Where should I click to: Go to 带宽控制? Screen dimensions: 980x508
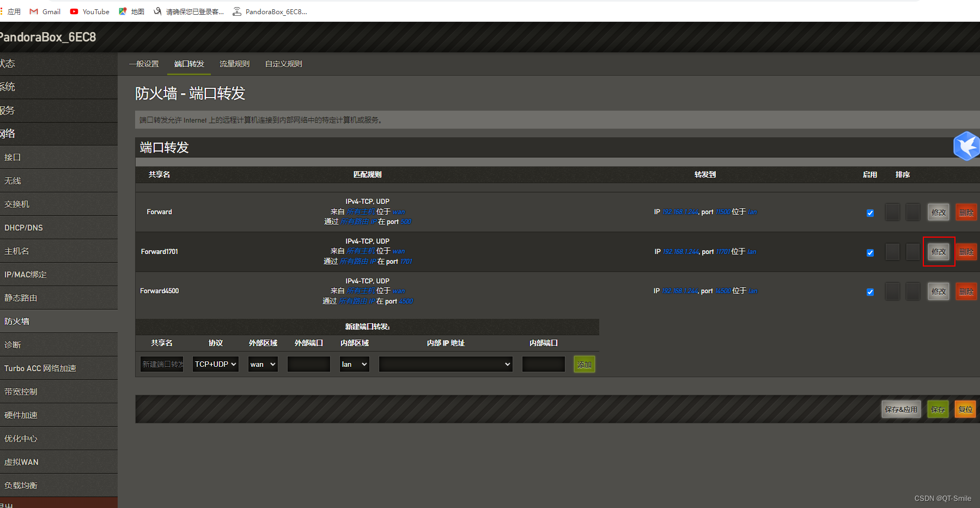click(59, 392)
